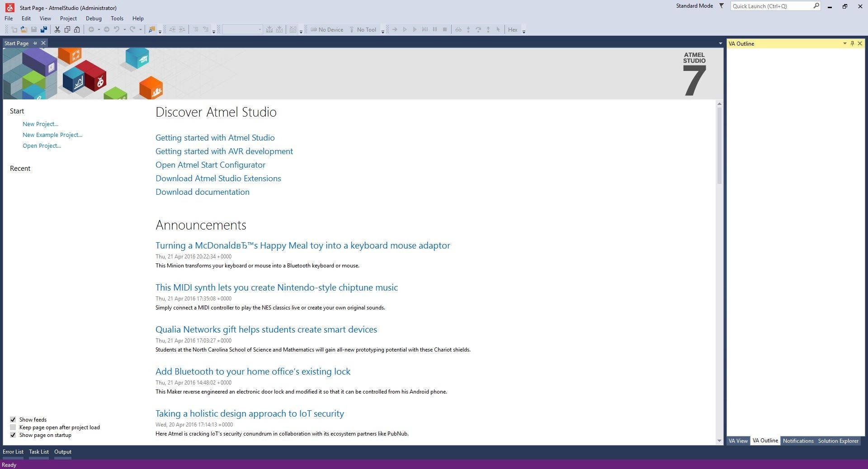The width and height of the screenshot is (868, 469).
Task: Click the Device Programming chip icon
Action: click(x=314, y=29)
